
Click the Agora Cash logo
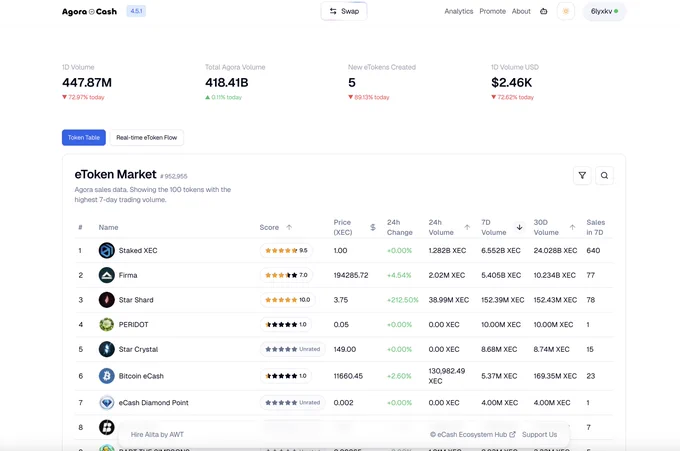click(x=89, y=11)
